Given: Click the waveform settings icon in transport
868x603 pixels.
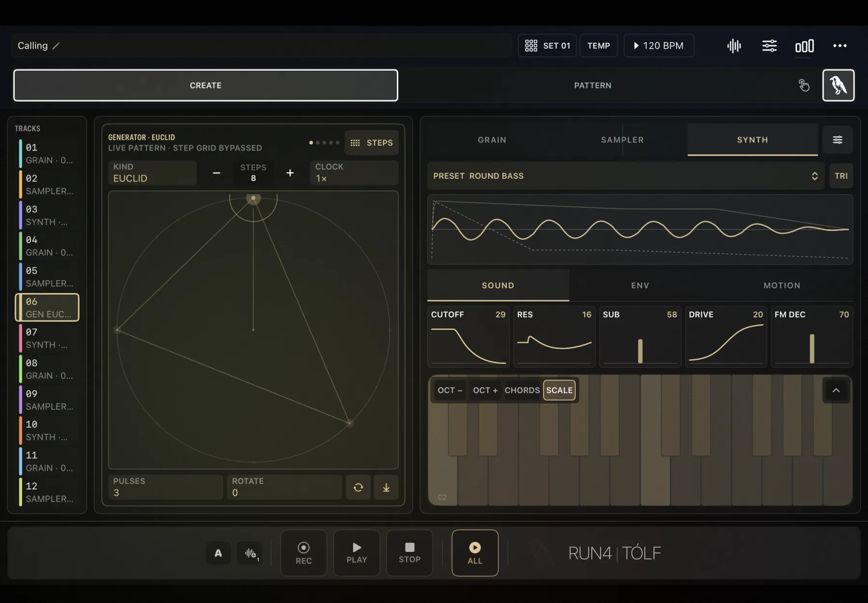Looking at the screenshot, I should click(x=250, y=553).
